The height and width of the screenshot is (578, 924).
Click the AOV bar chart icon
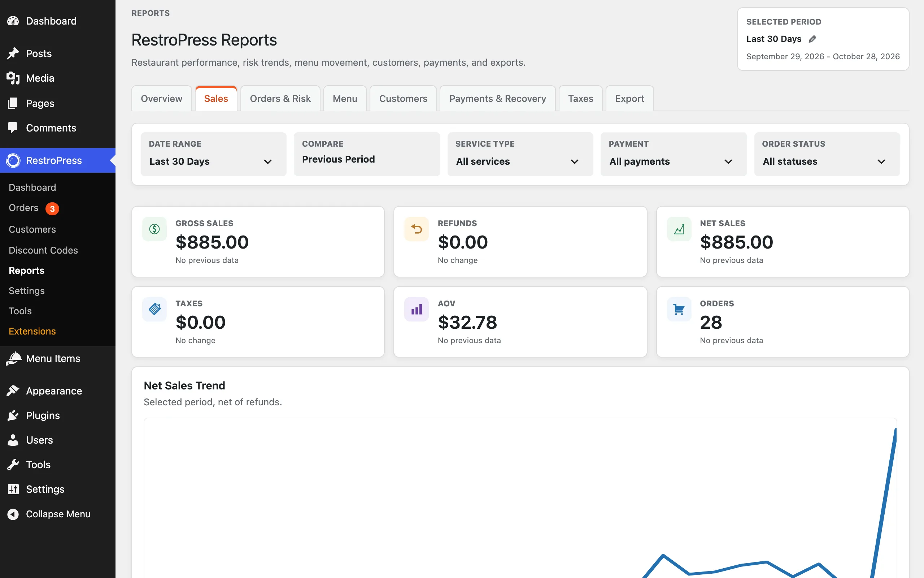[x=416, y=309]
